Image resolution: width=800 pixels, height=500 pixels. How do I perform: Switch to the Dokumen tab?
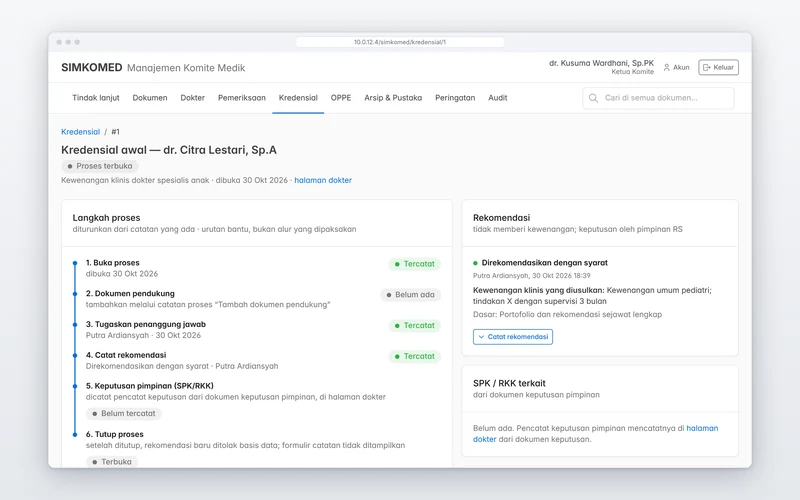(x=150, y=98)
